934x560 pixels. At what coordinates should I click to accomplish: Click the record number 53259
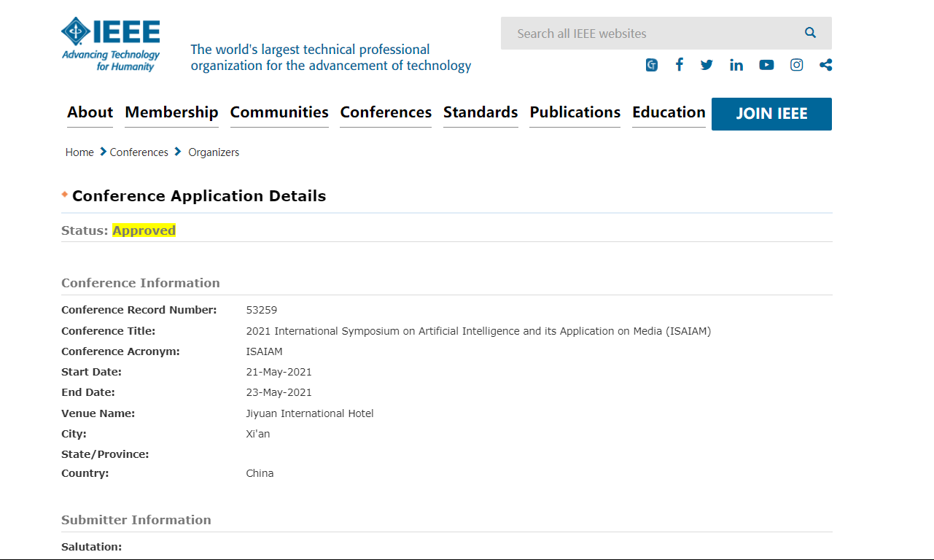coord(262,310)
